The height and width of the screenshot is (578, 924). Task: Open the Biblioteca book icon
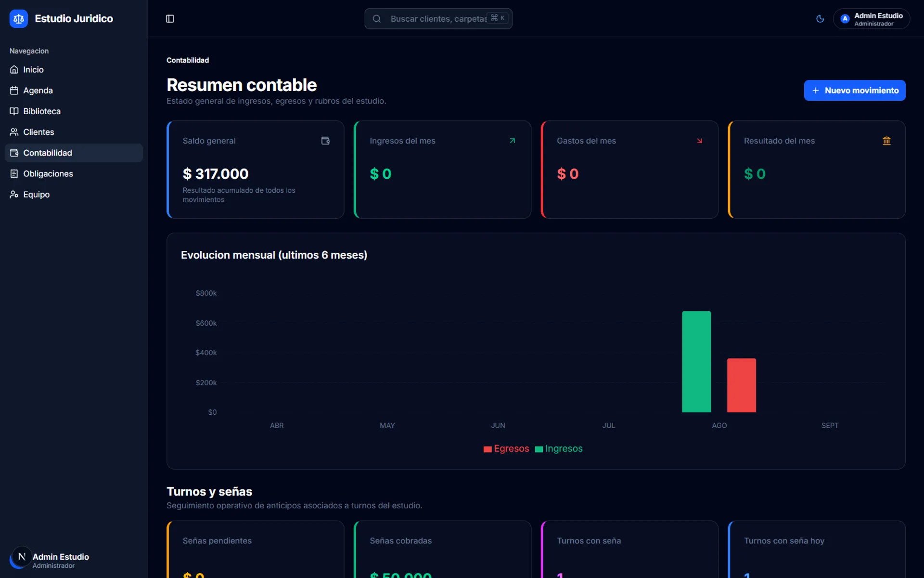pyautogui.click(x=14, y=111)
